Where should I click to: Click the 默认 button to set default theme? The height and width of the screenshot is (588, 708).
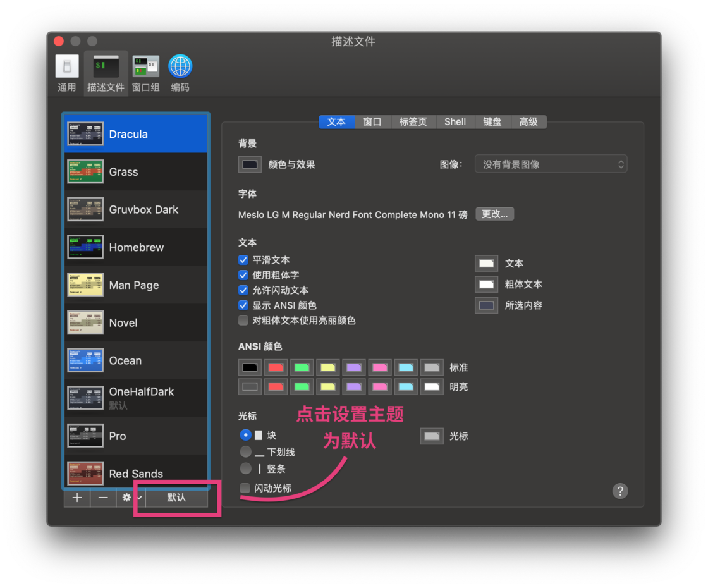pos(176,498)
